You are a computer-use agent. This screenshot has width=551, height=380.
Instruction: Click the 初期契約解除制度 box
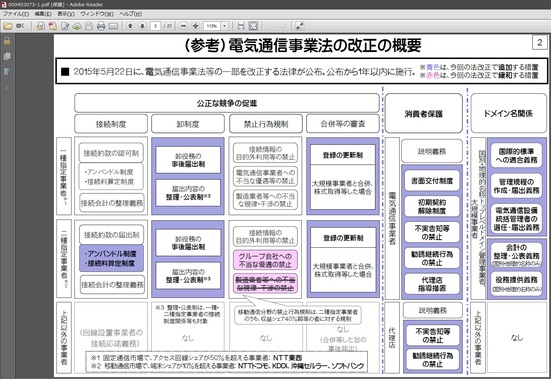tap(432, 207)
